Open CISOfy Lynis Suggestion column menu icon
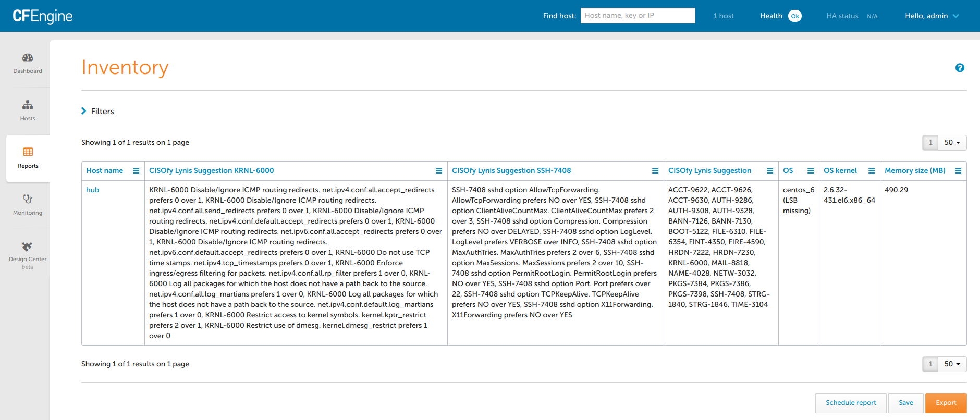980x420 pixels. pyautogui.click(x=770, y=171)
